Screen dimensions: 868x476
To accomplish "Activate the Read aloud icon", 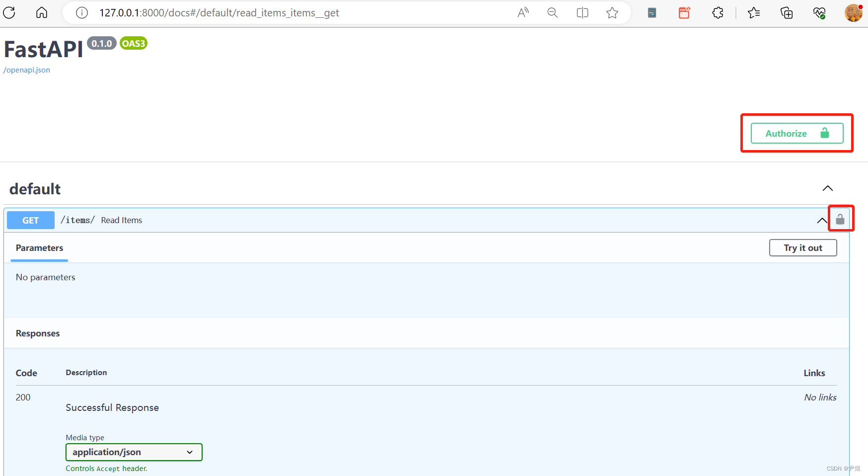I will coord(523,13).
